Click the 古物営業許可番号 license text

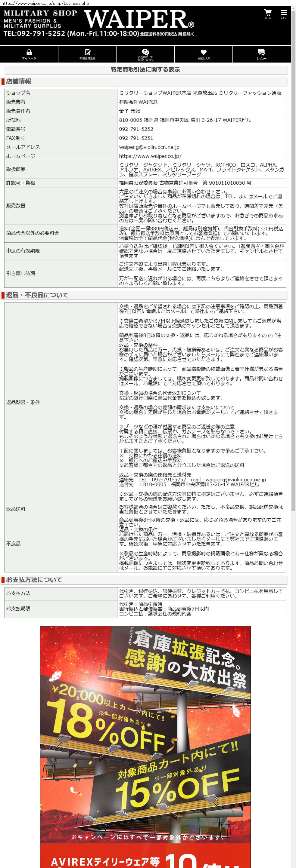click(x=185, y=183)
